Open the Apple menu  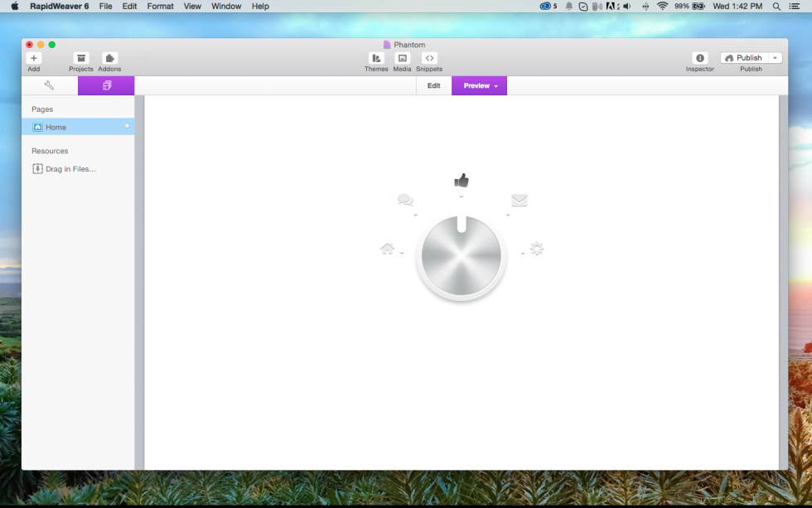(x=15, y=6)
